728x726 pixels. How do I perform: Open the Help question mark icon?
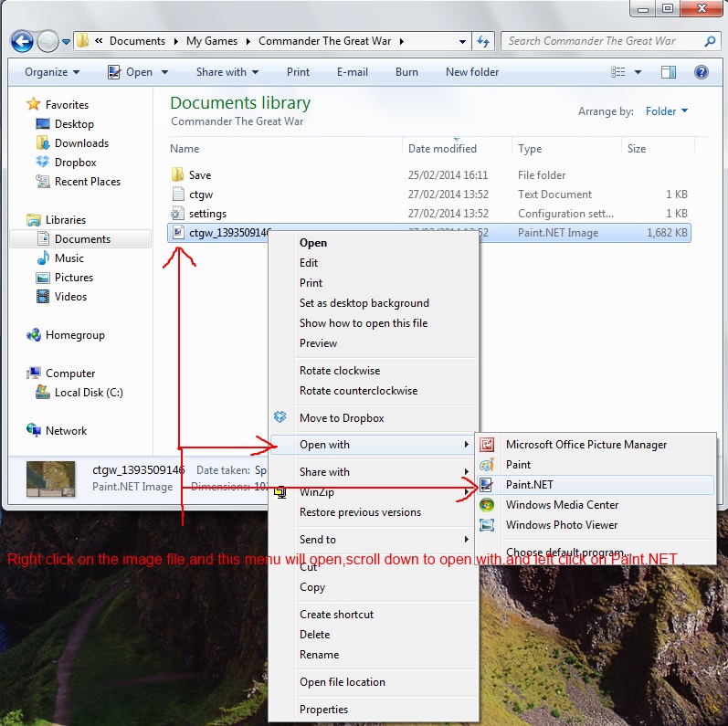702,72
